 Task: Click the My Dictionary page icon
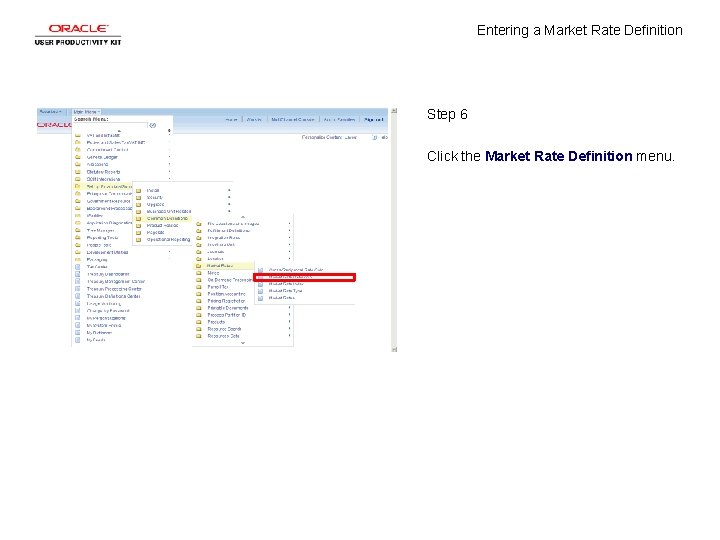click(78, 333)
